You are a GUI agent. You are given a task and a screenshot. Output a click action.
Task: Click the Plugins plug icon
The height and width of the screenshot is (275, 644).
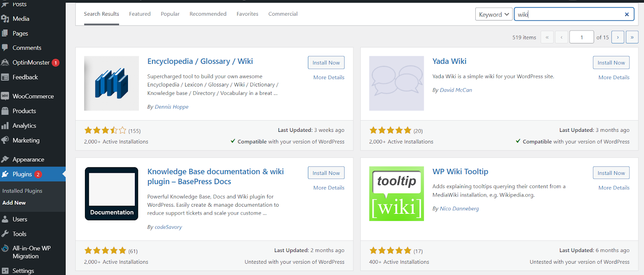(5, 174)
